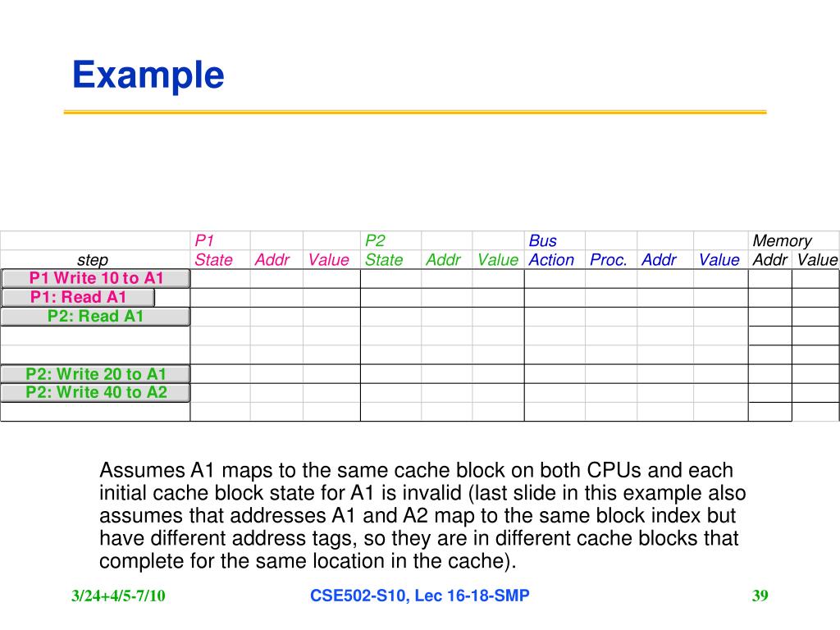Viewport: 840px width, 630px height.
Task: Click the 'P2: Write 40 to A2' step button
Action: pos(96,393)
